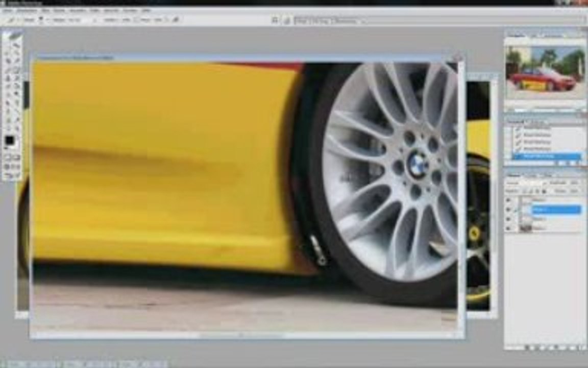Select the highlighted history state row

click(x=547, y=156)
